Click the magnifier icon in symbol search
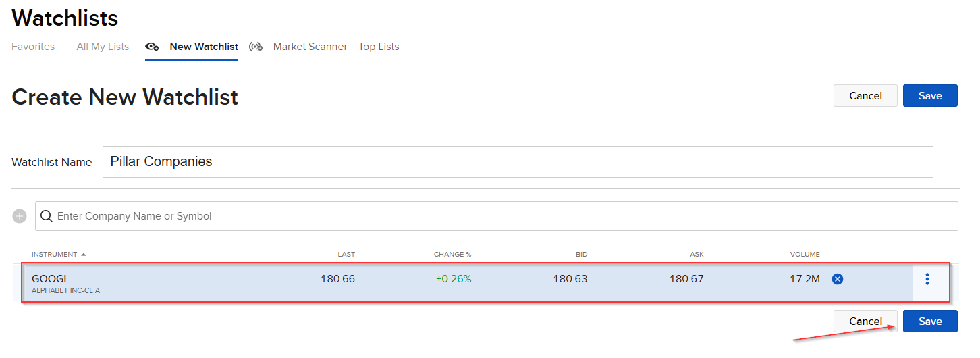980x358 pixels. [47, 216]
